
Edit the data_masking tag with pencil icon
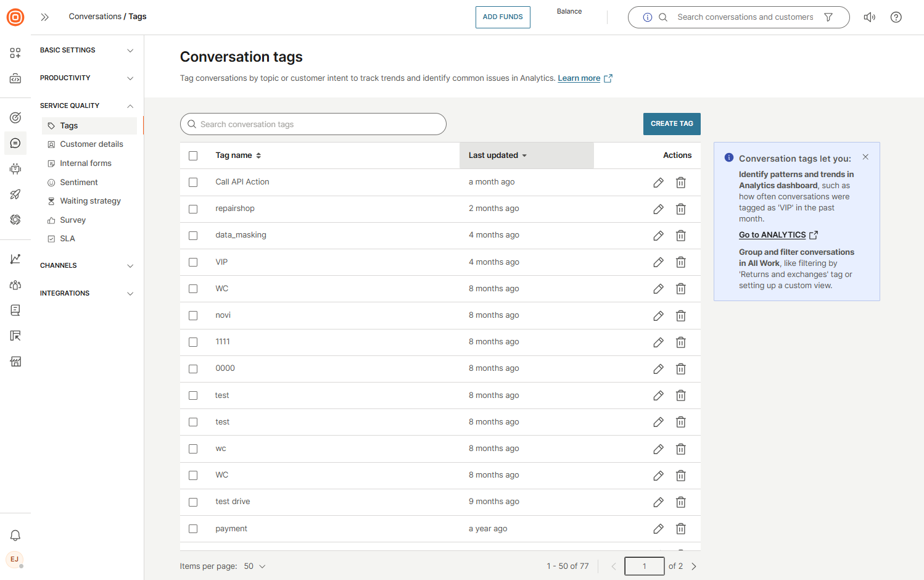(x=658, y=236)
